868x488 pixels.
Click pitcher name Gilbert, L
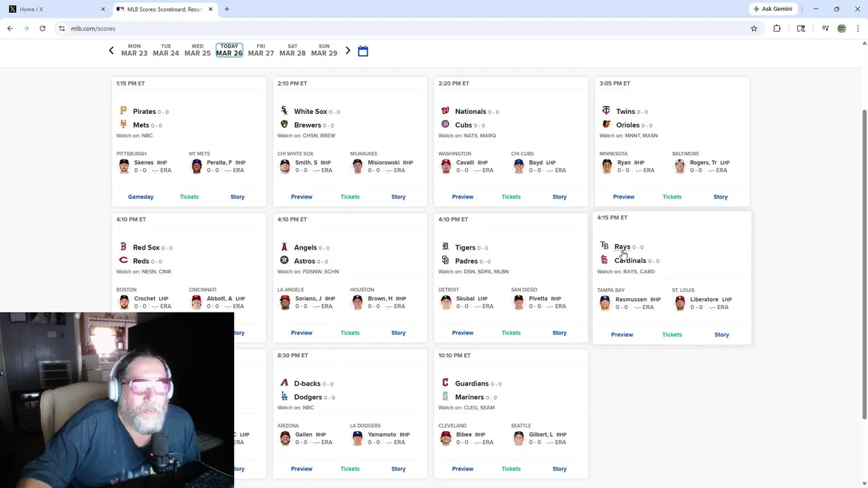click(541, 434)
